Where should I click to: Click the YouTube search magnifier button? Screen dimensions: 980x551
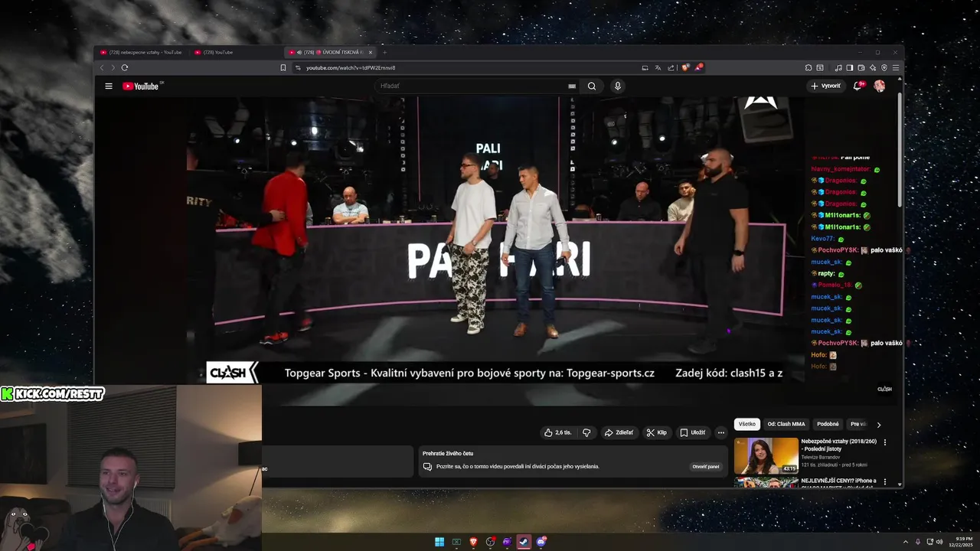(592, 86)
